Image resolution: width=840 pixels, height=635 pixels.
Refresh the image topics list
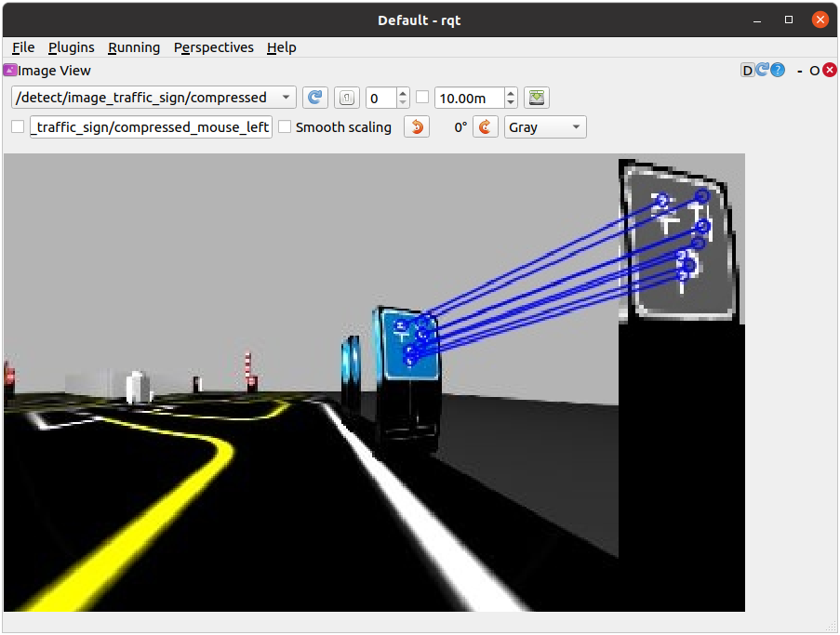[315, 98]
